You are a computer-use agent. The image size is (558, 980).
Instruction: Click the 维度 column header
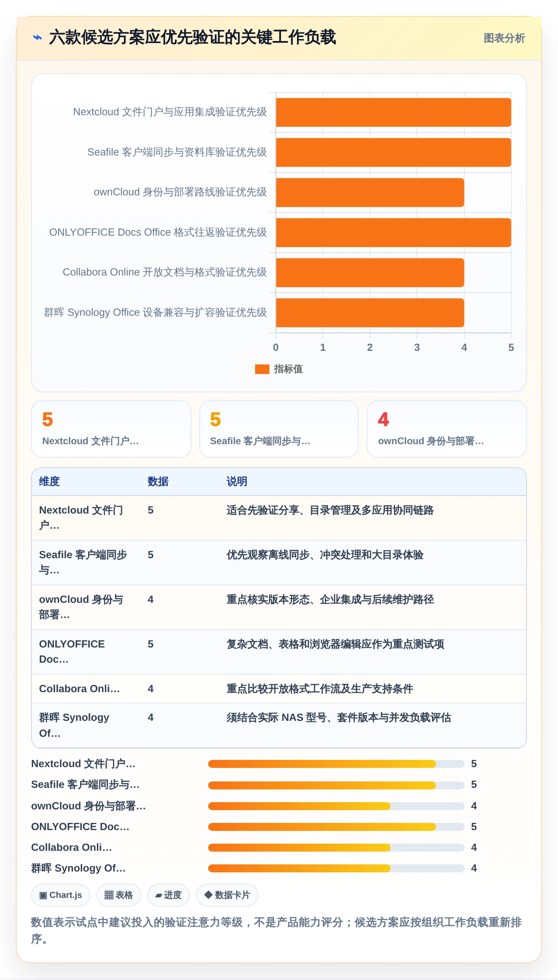[49, 482]
